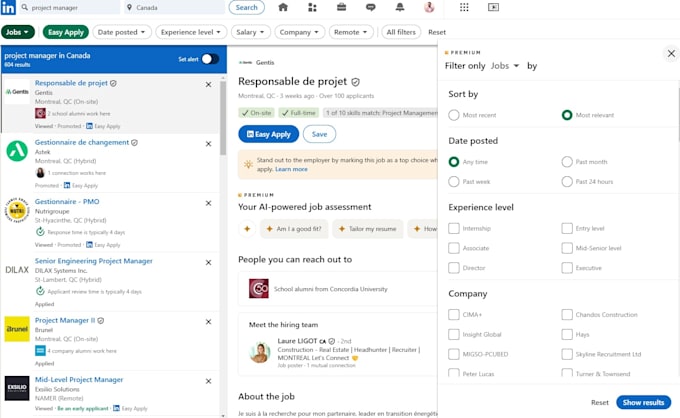This screenshot has width=680, height=418.
Task: Expand the Date posted filter
Action: (x=121, y=32)
